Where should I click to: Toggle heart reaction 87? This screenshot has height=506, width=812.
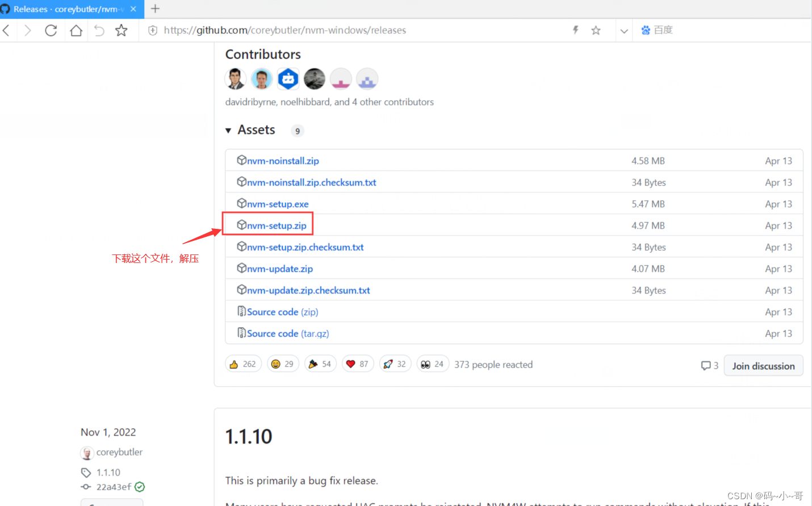[358, 364]
